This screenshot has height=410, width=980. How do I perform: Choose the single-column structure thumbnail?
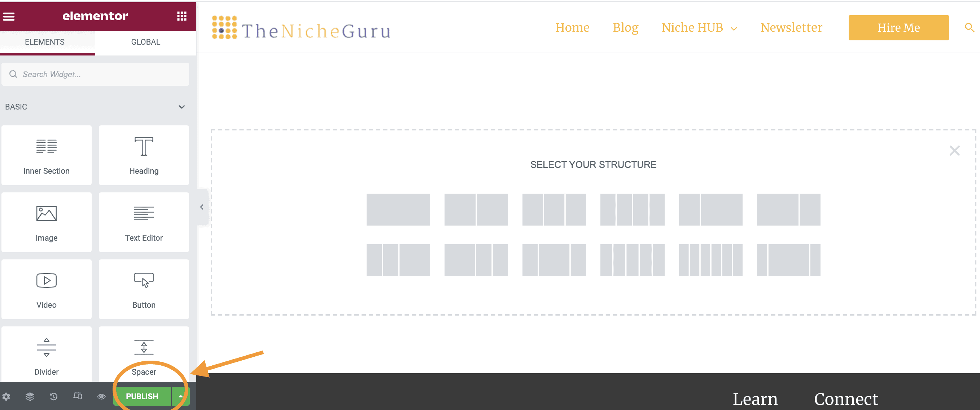(x=398, y=209)
